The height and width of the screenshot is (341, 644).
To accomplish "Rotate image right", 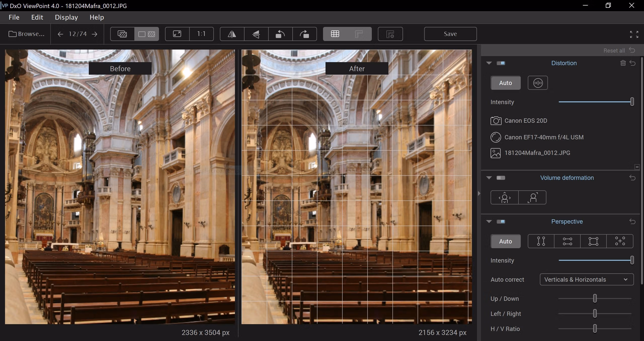I will click(304, 34).
